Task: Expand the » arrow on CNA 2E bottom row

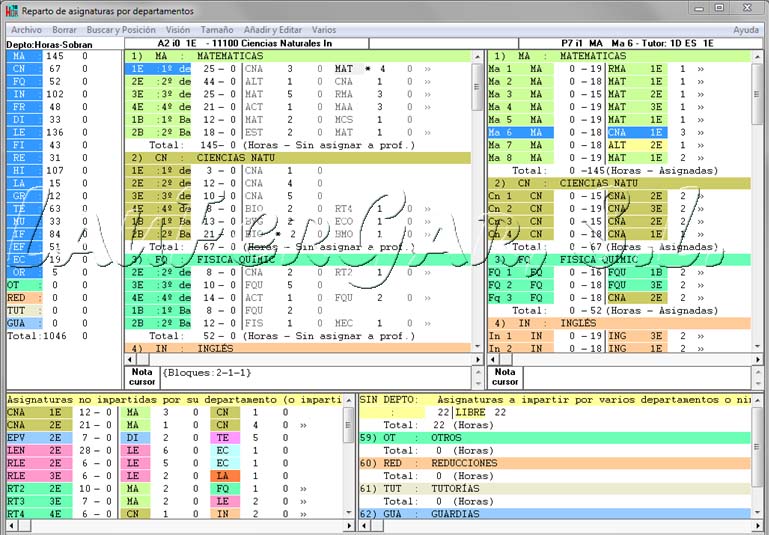Action: point(302,425)
